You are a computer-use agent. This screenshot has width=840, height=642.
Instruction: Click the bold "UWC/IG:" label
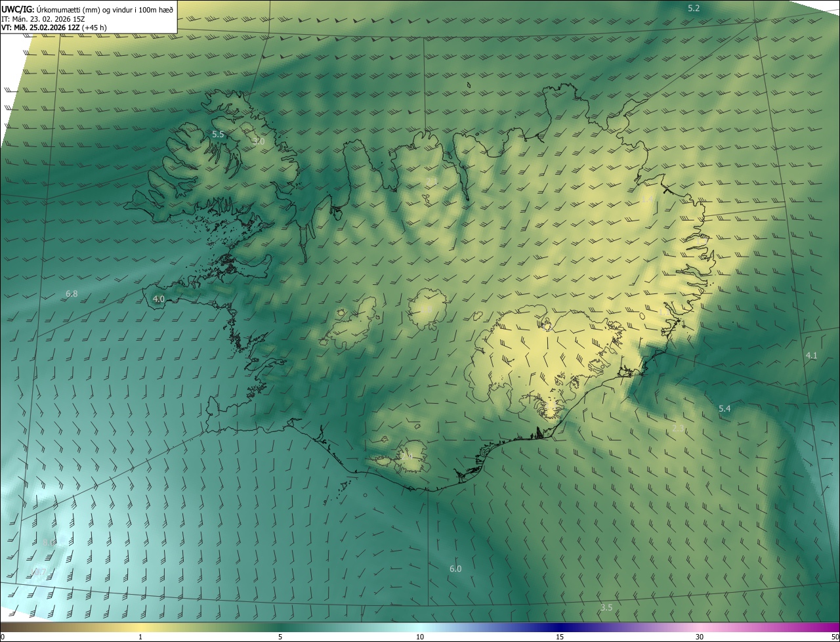pyautogui.click(x=18, y=9)
